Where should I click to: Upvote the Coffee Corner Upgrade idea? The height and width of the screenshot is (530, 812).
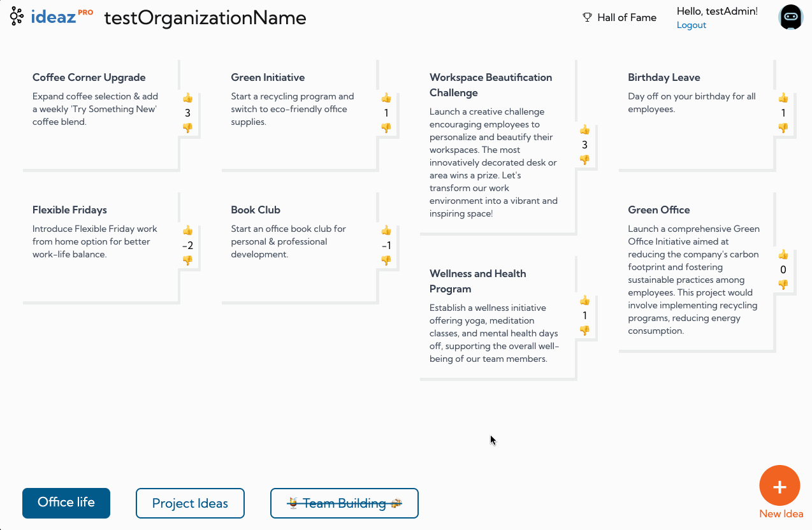pyautogui.click(x=187, y=98)
